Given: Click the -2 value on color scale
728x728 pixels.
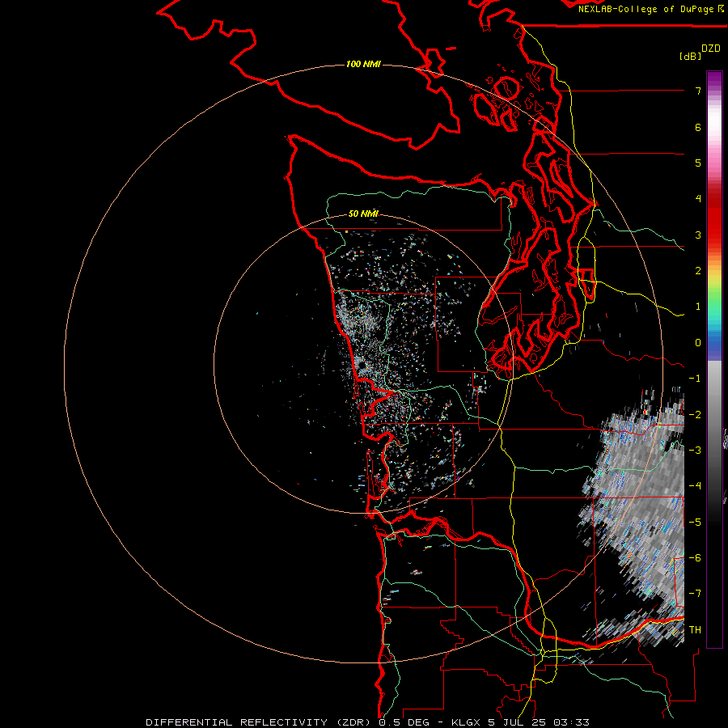Looking at the screenshot, I should (695, 415).
